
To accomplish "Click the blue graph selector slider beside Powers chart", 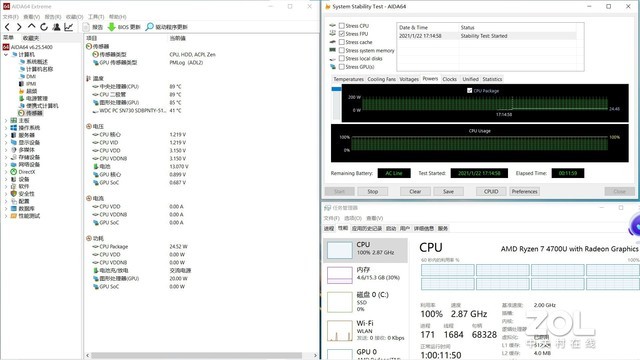I will click(336, 89).
